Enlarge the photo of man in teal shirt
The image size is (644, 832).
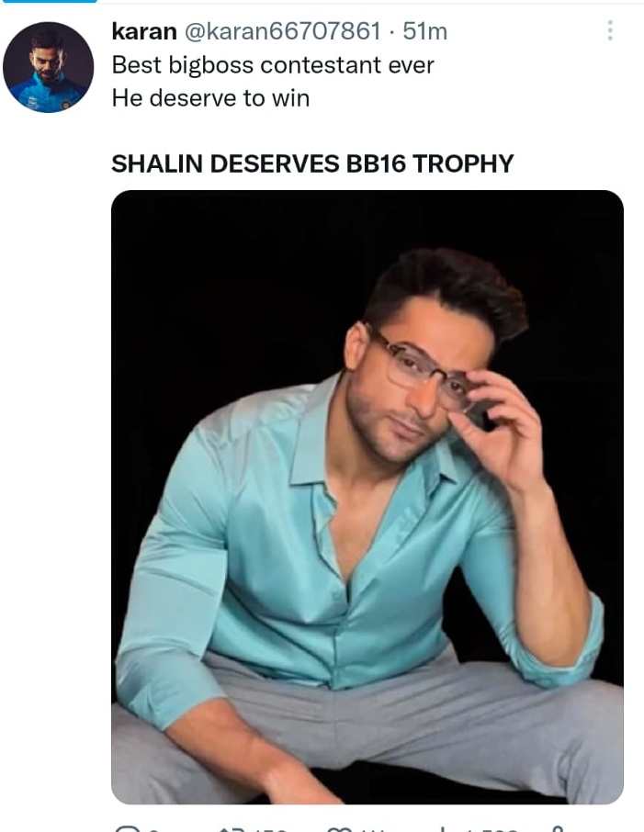tap(367, 497)
